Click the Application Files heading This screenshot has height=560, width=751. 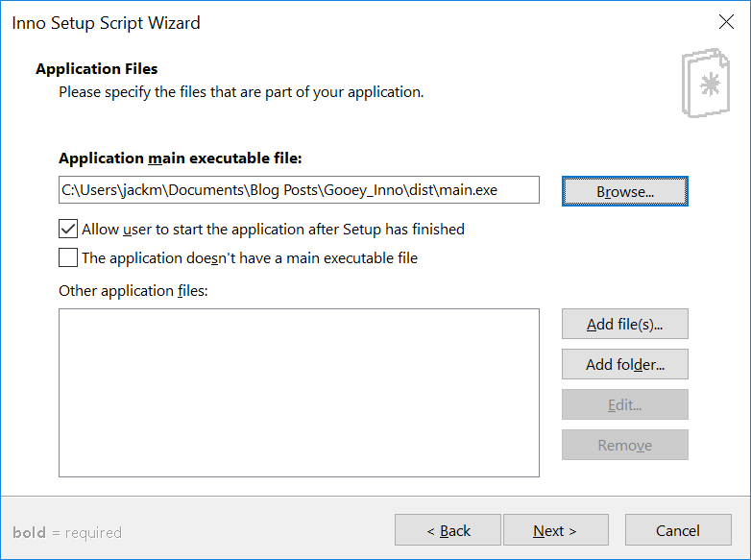click(x=97, y=69)
